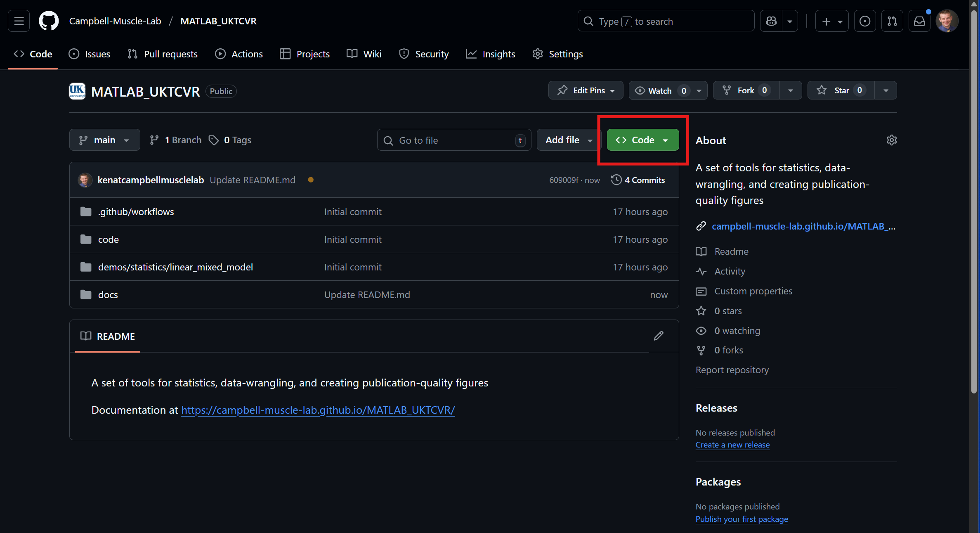Switch to the Projects tab

point(305,54)
